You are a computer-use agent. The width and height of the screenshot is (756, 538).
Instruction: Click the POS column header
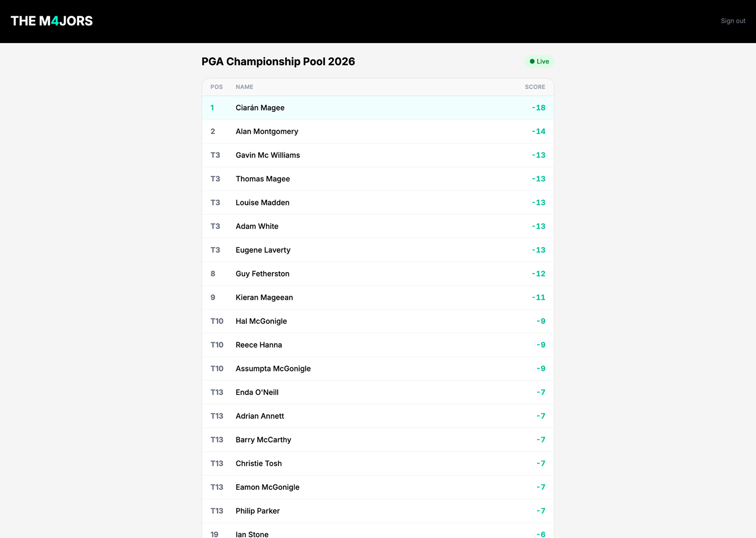[216, 87]
